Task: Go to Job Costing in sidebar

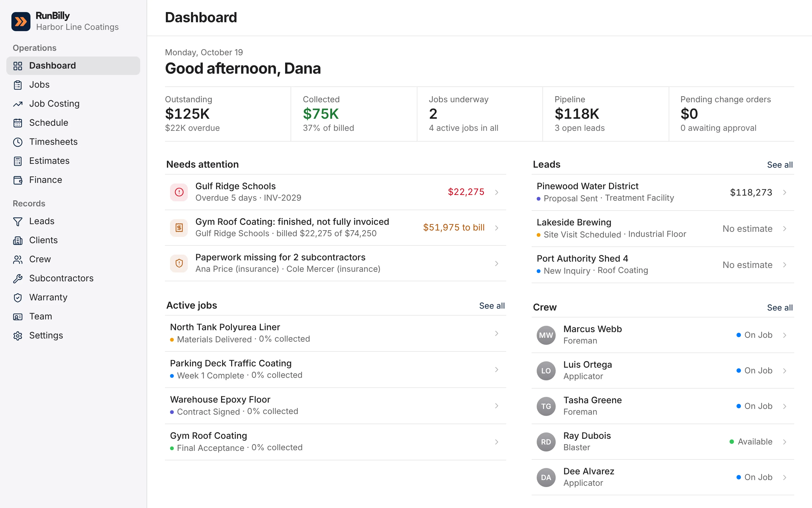Action: [x=73, y=104]
